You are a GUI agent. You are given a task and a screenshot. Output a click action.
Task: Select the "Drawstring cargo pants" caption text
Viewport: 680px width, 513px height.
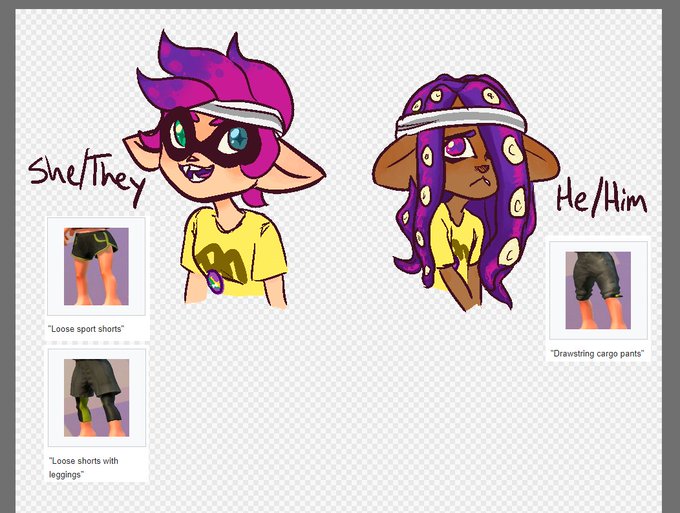pyautogui.click(x=597, y=354)
